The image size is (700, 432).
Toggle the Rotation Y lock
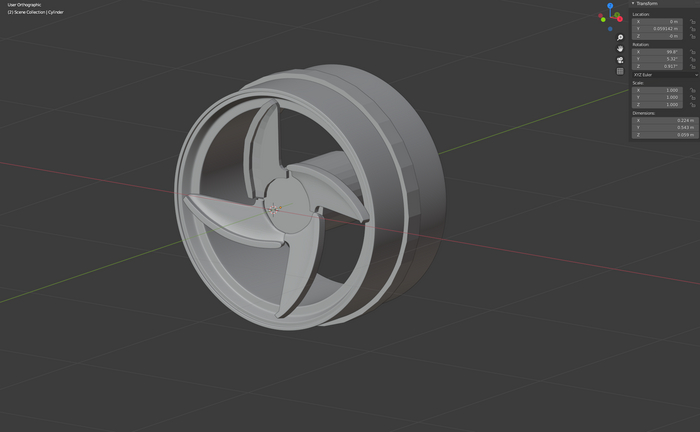693,59
